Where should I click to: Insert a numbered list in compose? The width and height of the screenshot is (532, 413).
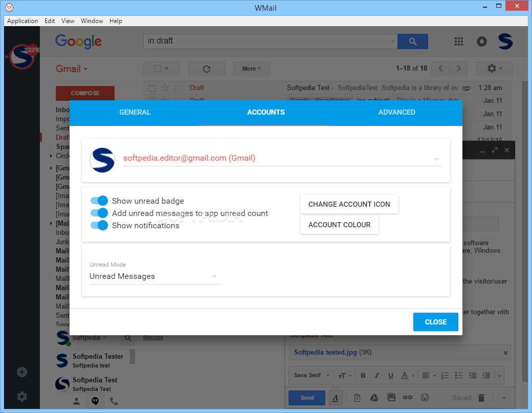tap(445, 375)
